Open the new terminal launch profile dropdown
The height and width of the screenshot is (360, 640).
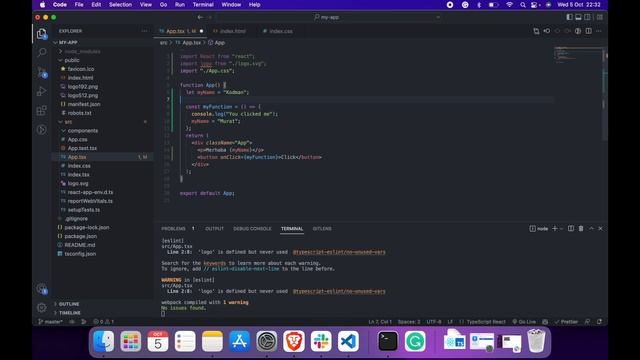(561, 229)
